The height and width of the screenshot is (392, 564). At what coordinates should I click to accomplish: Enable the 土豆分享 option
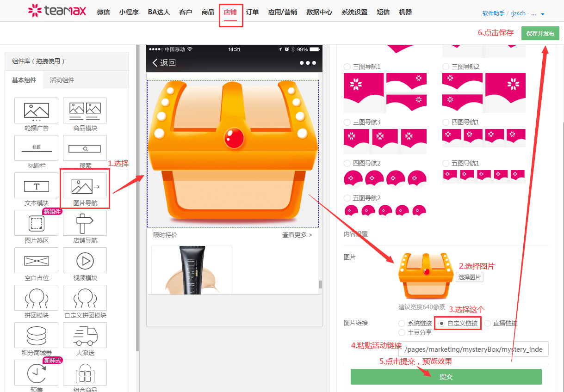[x=402, y=331]
